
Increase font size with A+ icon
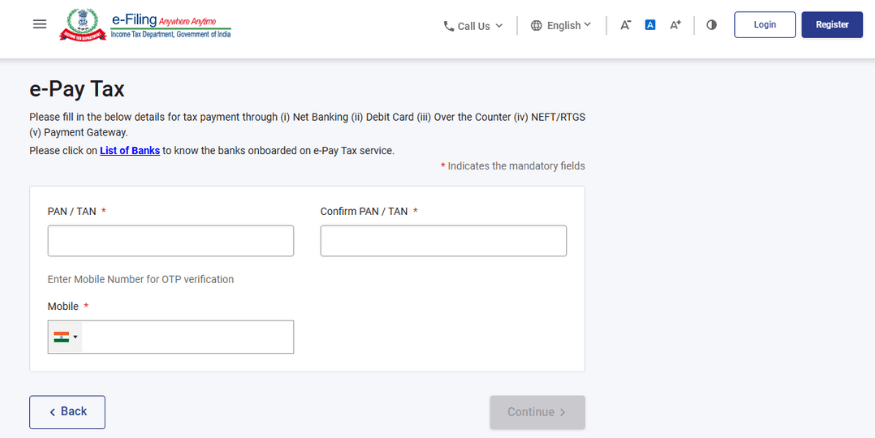675,25
